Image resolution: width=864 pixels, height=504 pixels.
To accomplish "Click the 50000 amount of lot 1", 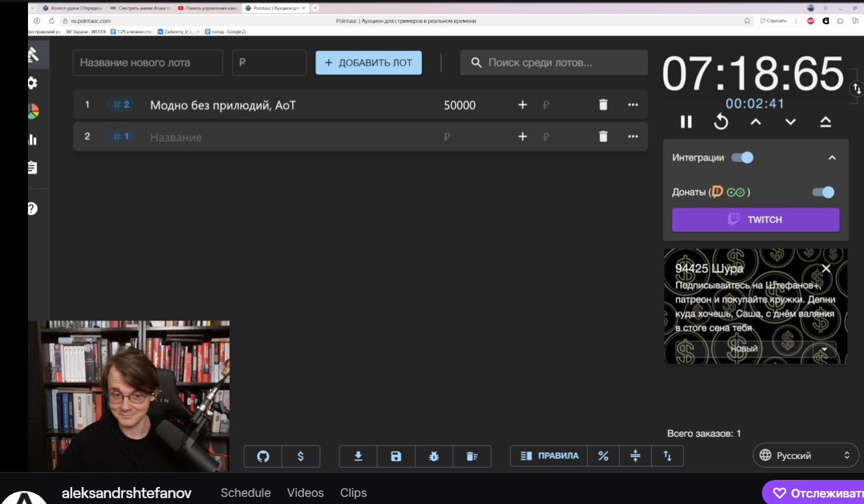I will pyautogui.click(x=460, y=105).
